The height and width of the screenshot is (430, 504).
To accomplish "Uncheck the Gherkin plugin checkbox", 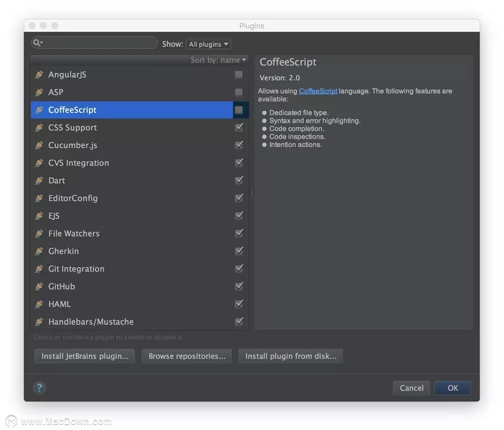I will pos(239,252).
